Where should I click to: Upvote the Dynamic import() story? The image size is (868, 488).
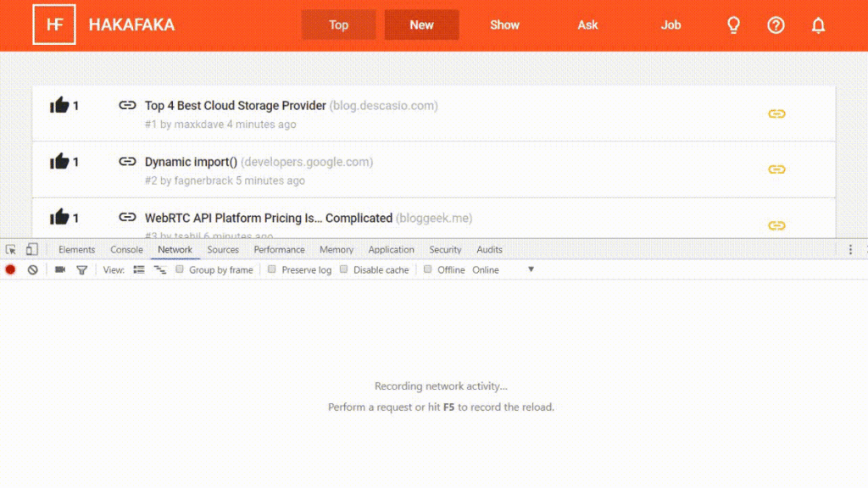click(60, 161)
